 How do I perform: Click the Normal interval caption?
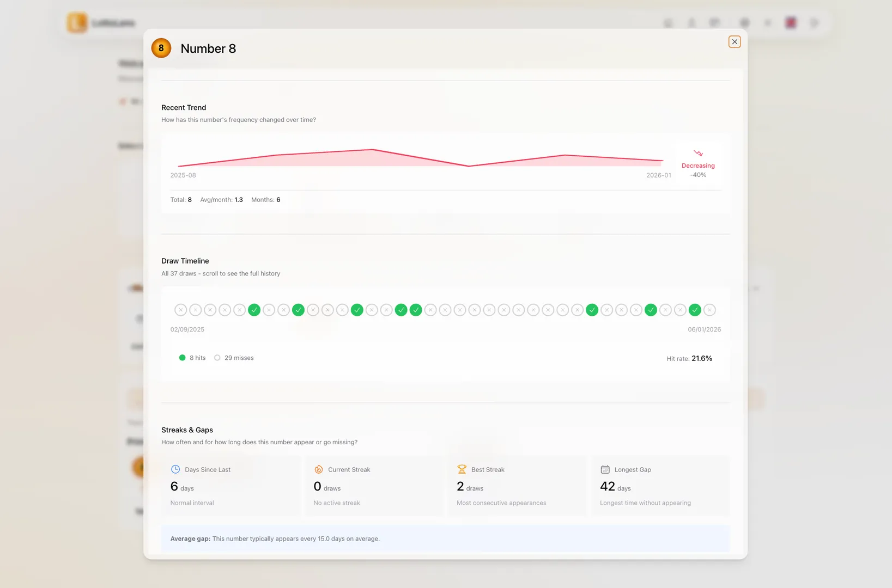[x=192, y=503]
